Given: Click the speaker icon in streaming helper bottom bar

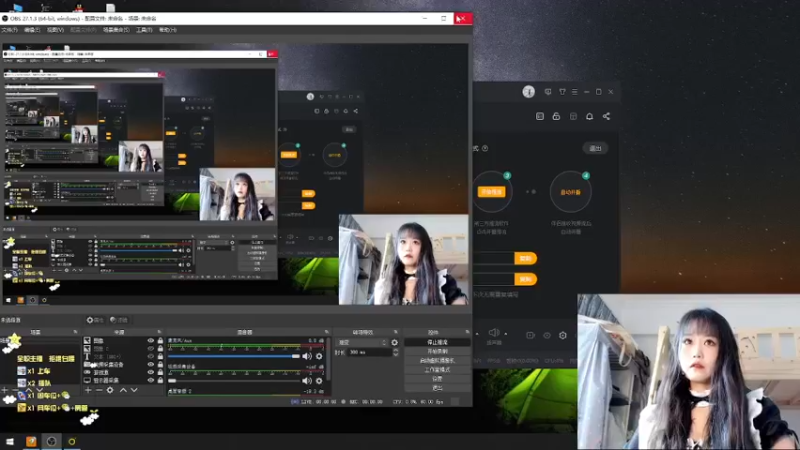Looking at the screenshot, I should [x=494, y=333].
